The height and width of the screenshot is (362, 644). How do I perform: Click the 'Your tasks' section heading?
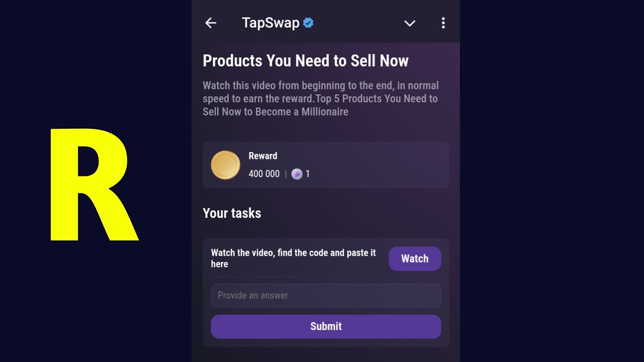[x=231, y=213]
